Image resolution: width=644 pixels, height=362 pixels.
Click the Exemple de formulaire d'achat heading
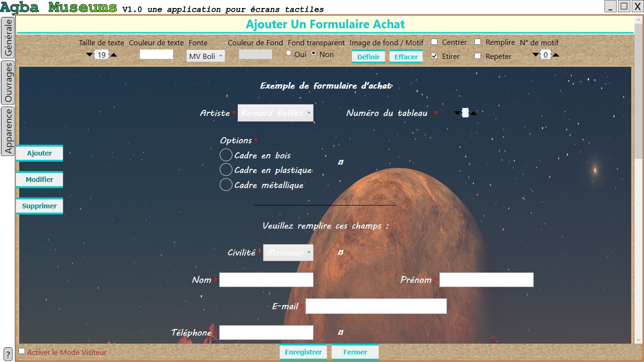point(326,86)
